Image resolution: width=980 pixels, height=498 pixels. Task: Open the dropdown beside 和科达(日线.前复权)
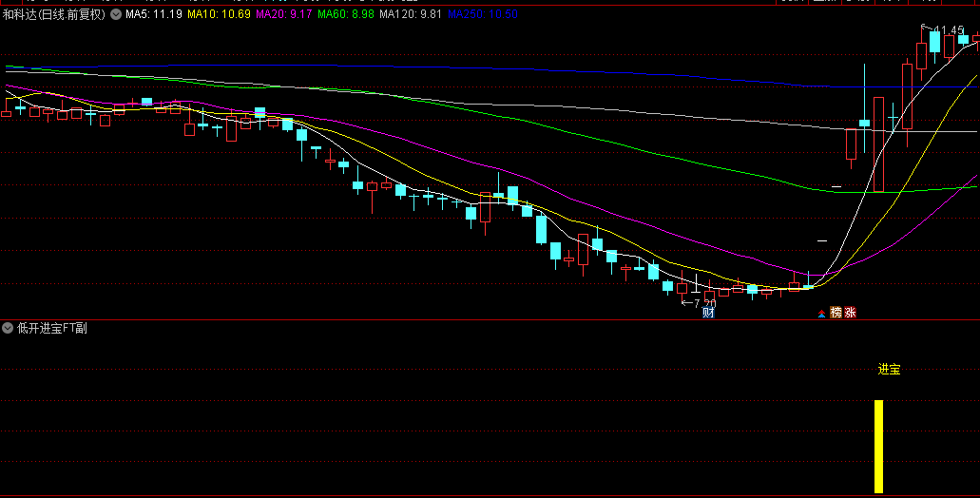pos(116,14)
